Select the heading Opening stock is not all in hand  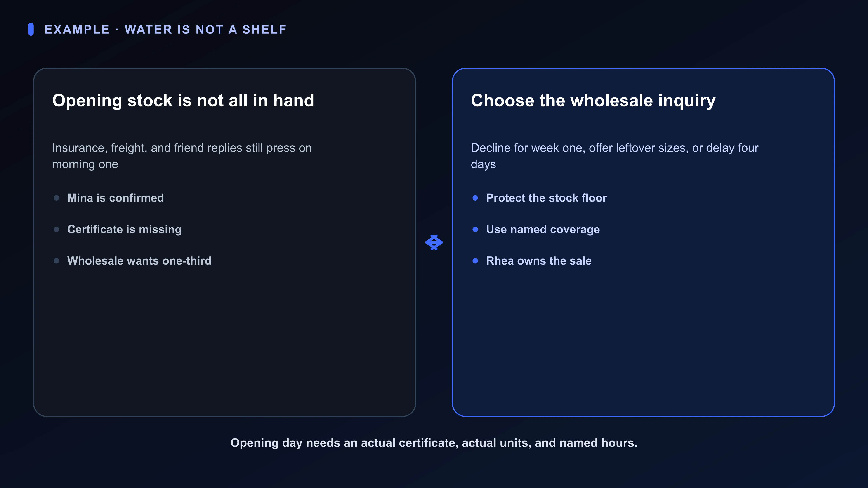tap(183, 101)
